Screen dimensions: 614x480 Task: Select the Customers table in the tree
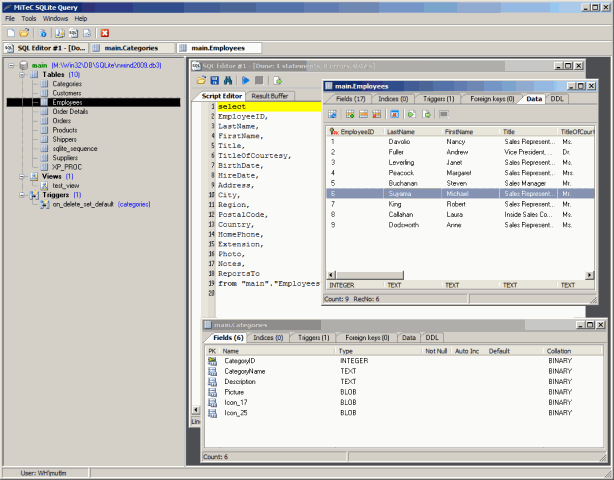click(67, 93)
